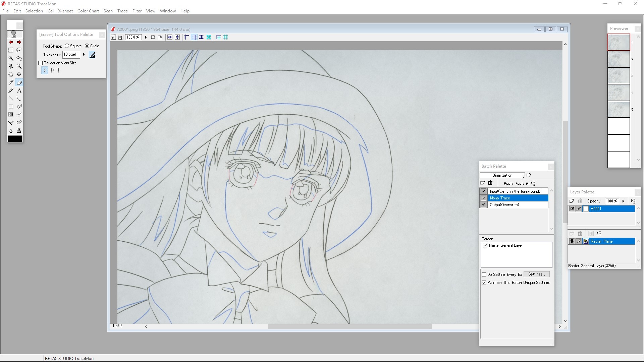Uncheck the Outpu(Overwrite) step checkbox

(483, 204)
